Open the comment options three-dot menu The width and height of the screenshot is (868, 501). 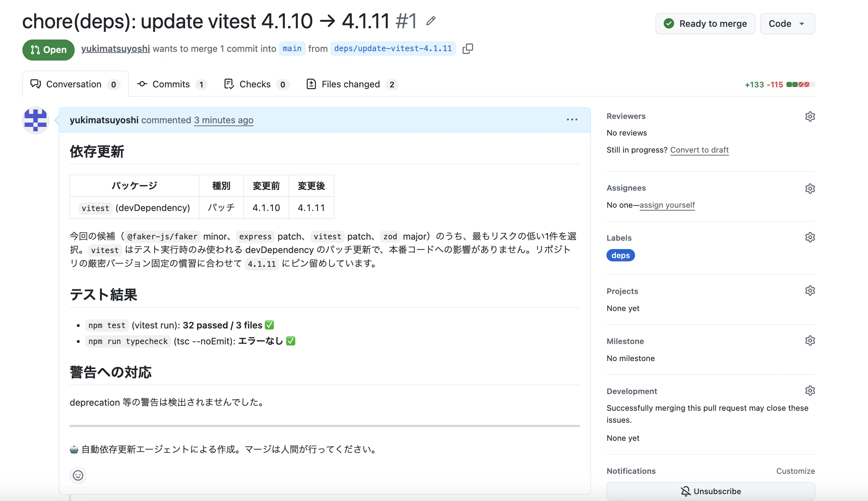pyautogui.click(x=572, y=120)
